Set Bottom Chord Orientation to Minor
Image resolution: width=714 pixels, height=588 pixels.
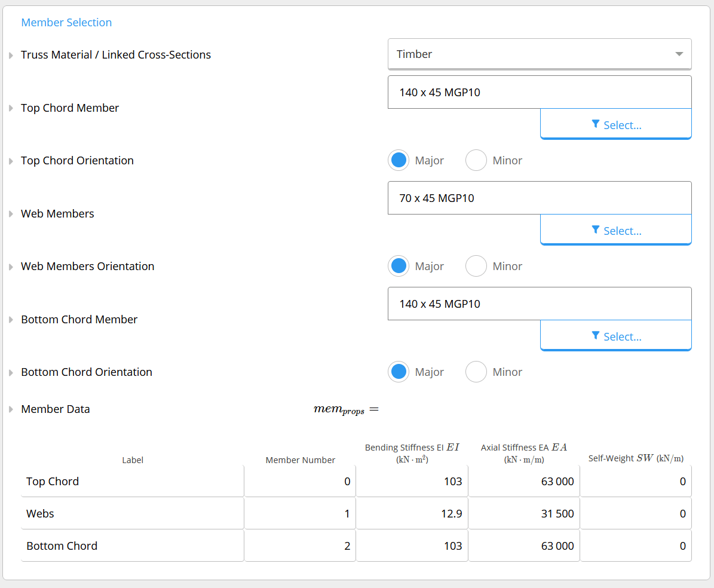(476, 372)
